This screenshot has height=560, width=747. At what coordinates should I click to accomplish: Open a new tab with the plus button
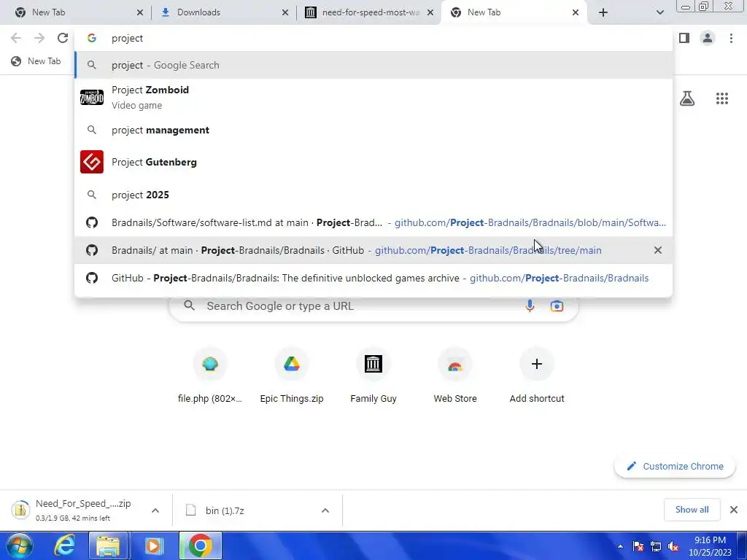click(x=603, y=12)
